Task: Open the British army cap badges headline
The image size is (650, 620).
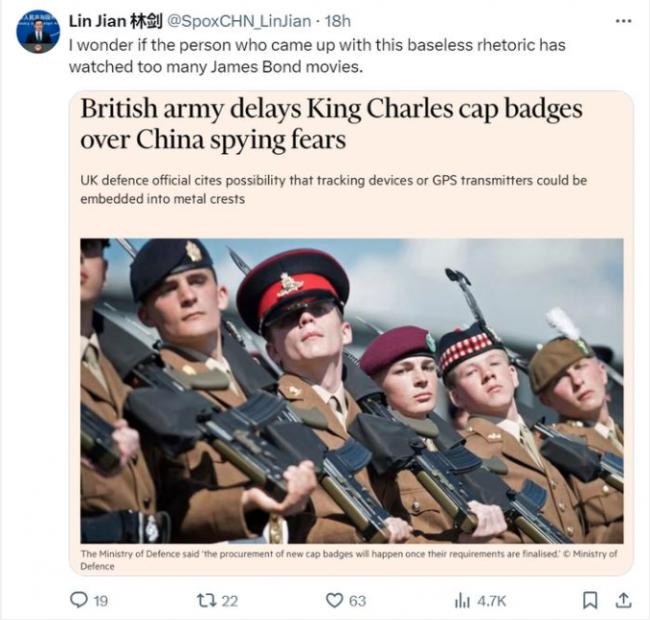Action: (x=330, y=123)
